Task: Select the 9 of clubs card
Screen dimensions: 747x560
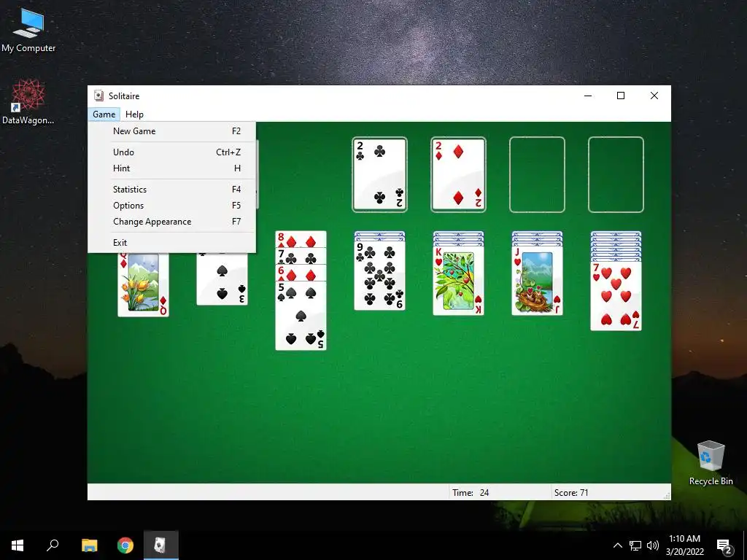Action: pyautogui.click(x=379, y=276)
